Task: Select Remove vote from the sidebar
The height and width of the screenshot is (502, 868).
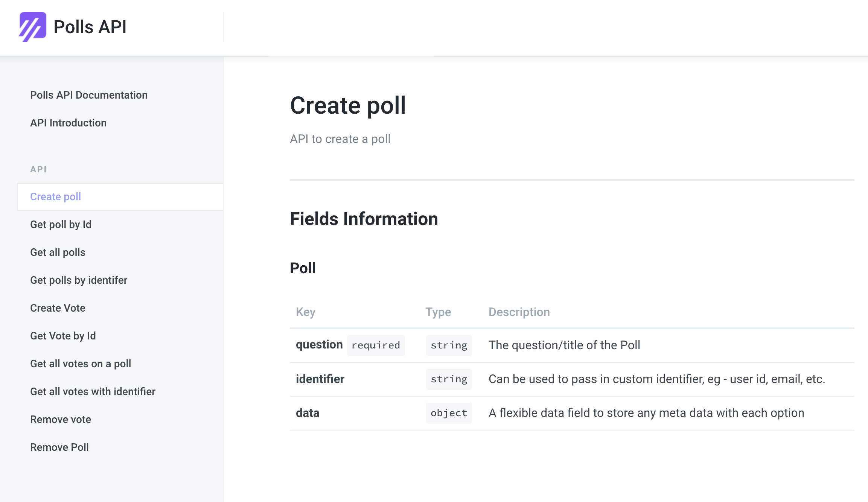Action: 60,419
